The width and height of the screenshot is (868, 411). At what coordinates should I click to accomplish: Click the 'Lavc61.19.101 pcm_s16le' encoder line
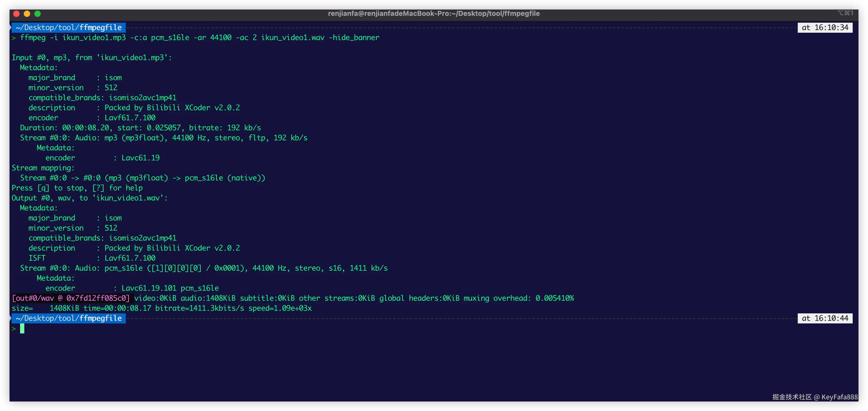(x=170, y=288)
